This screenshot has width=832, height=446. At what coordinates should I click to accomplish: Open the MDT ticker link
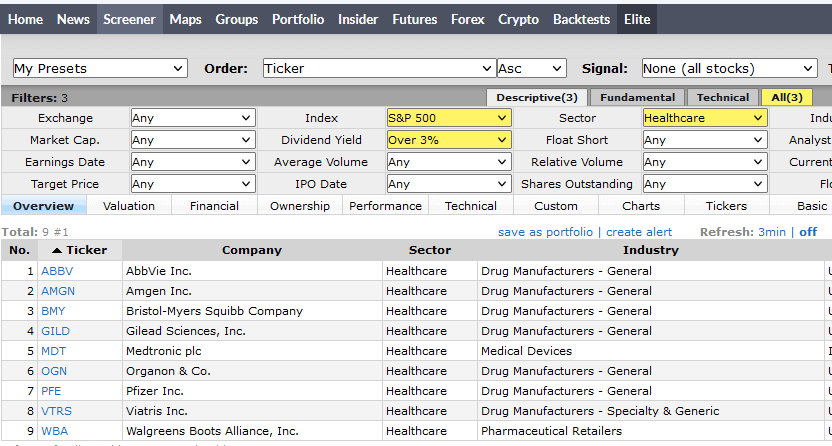(x=54, y=351)
